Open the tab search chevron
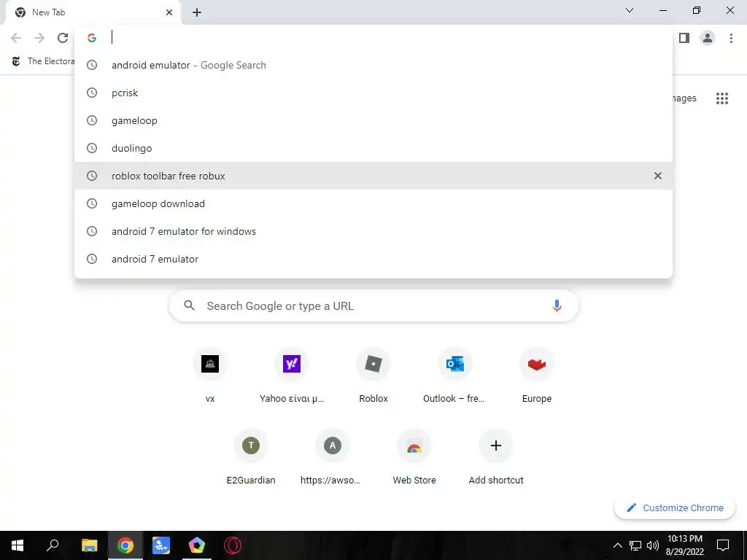This screenshot has height=560, width=747. point(630,10)
